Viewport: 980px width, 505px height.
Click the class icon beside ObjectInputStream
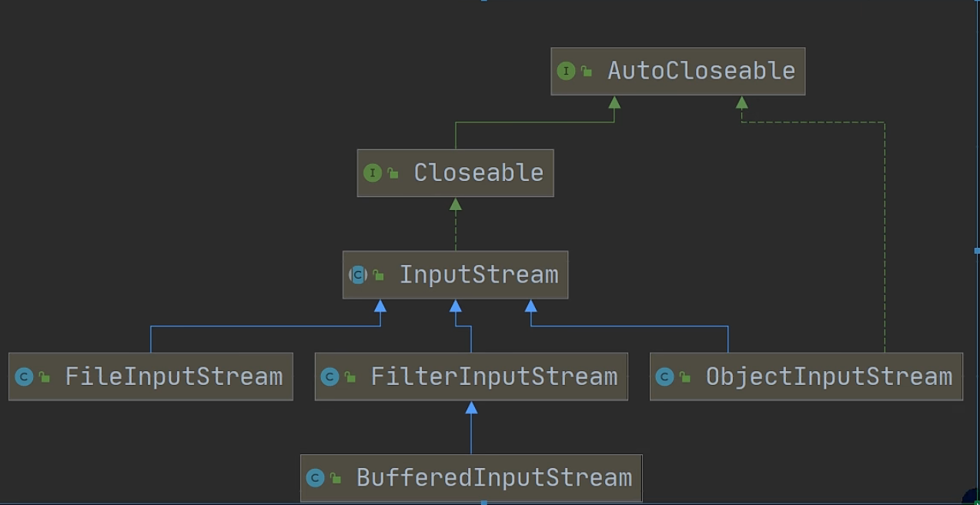click(x=664, y=377)
